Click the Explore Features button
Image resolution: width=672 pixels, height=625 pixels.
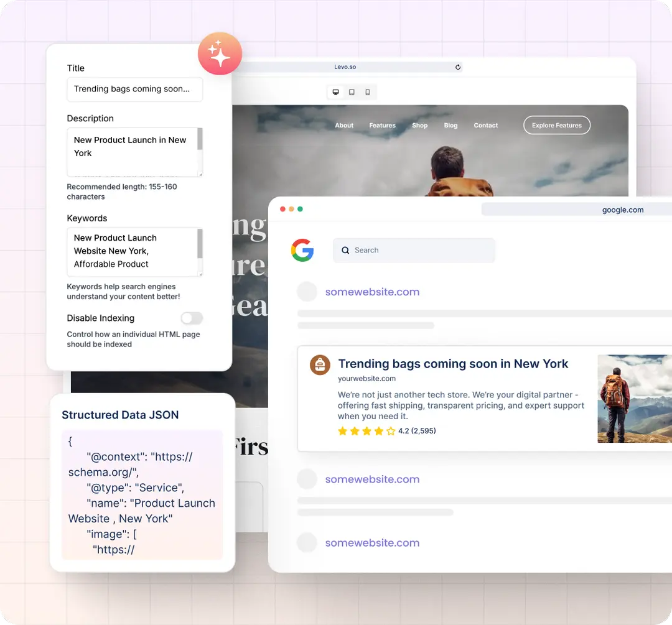(x=557, y=125)
